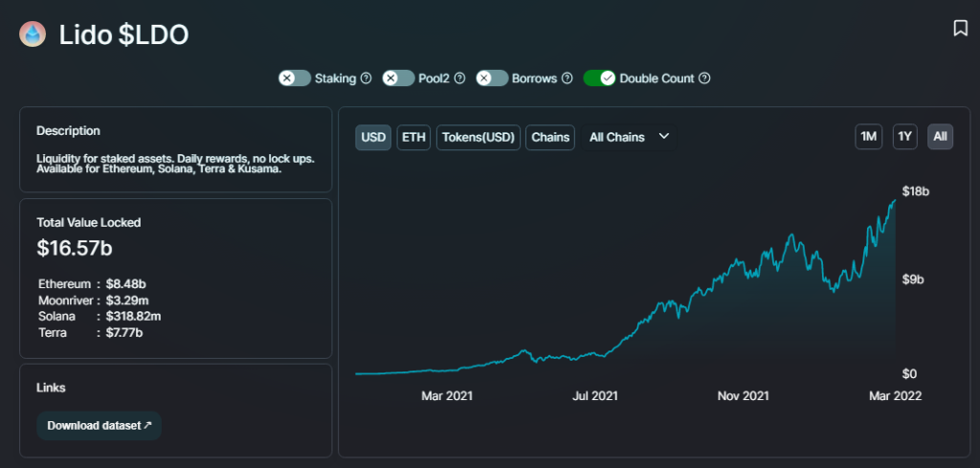
Task: Click the $9b axis label
Action: pos(913,279)
